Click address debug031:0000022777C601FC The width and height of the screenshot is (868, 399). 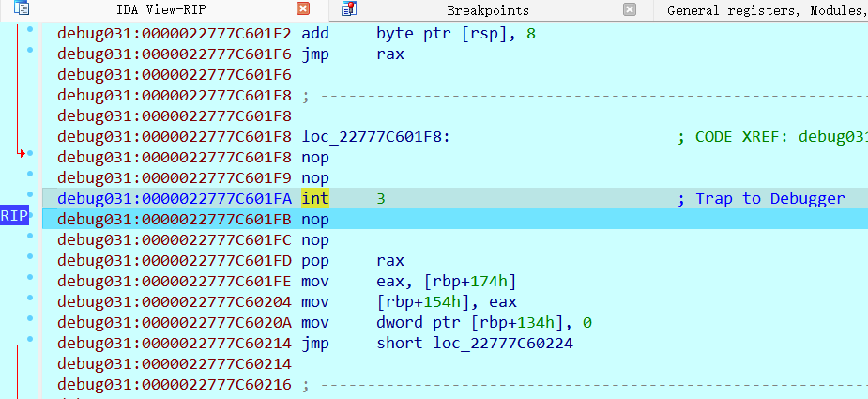[x=174, y=240]
